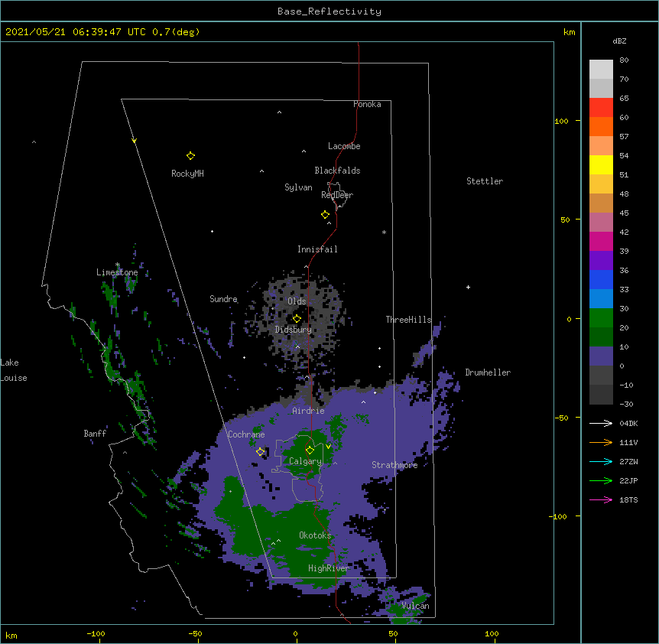The image size is (659, 644).
Task: Click the Okotoks map label
Action: coord(315,535)
